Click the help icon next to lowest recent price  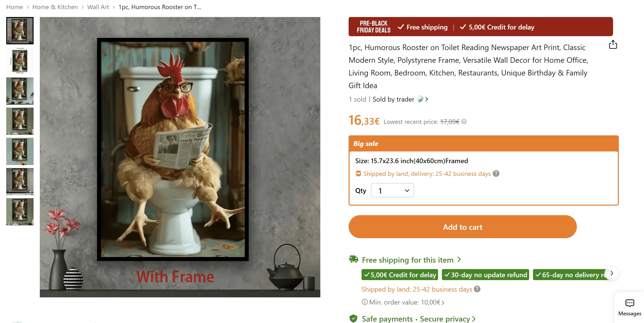pos(464,122)
